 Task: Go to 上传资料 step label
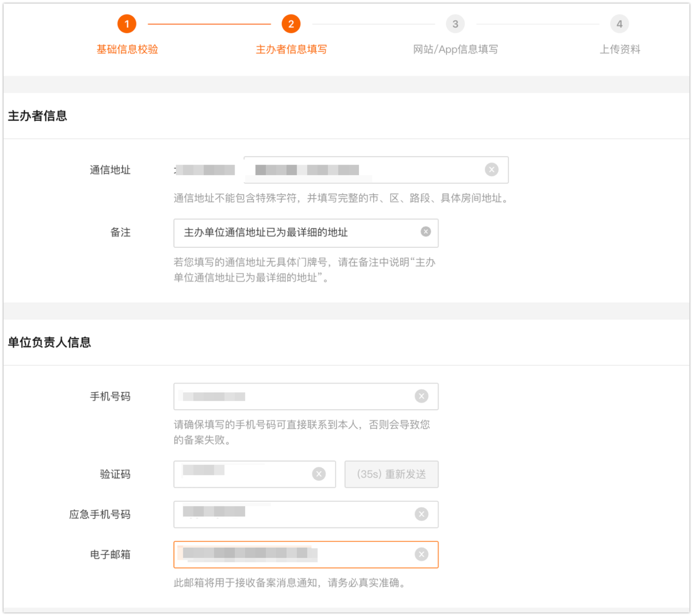(x=620, y=49)
